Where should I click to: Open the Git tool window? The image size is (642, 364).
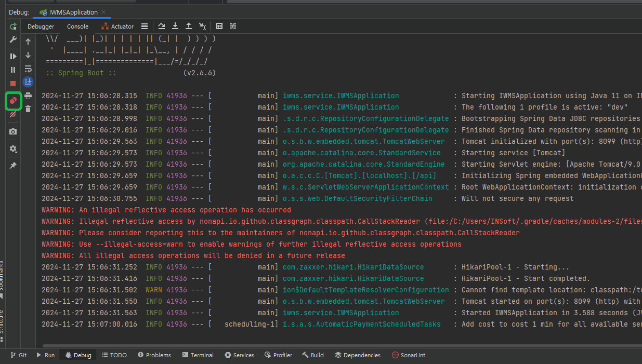19,355
